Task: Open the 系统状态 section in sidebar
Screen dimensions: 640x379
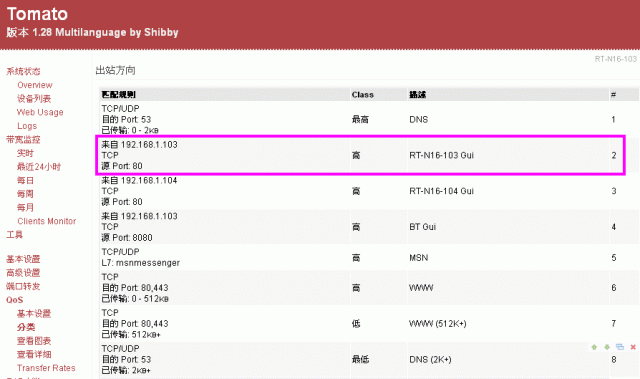Action: tap(23, 71)
